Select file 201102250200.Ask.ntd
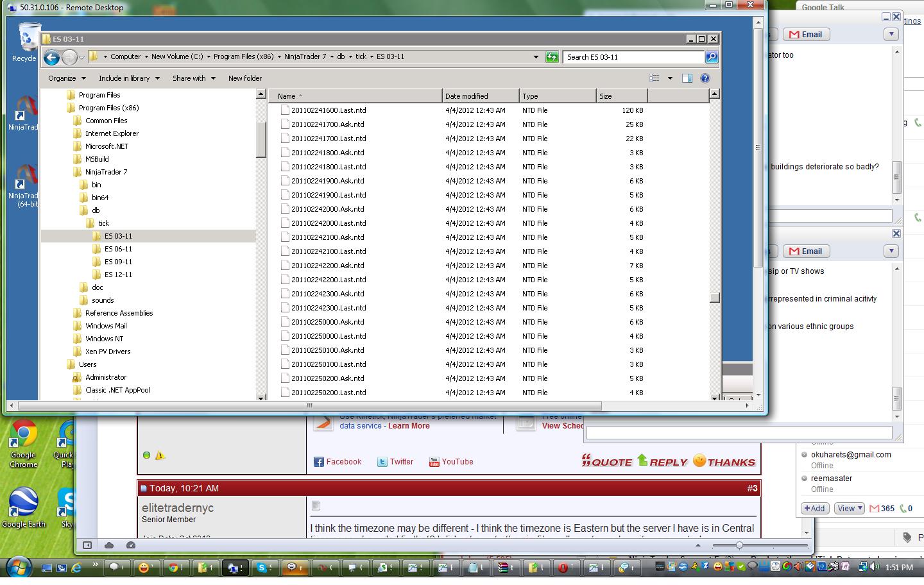The height and width of the screenshot is (585, 924). pyautogui.click(x=327, y=378)
